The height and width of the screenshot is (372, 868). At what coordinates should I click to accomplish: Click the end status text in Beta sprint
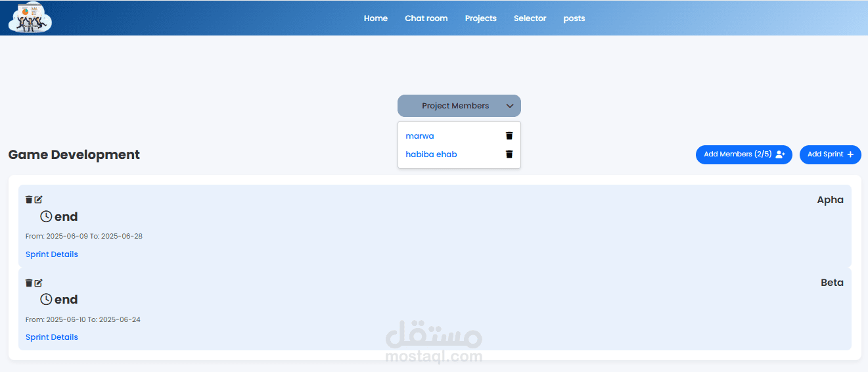click(x=66, y=300)
